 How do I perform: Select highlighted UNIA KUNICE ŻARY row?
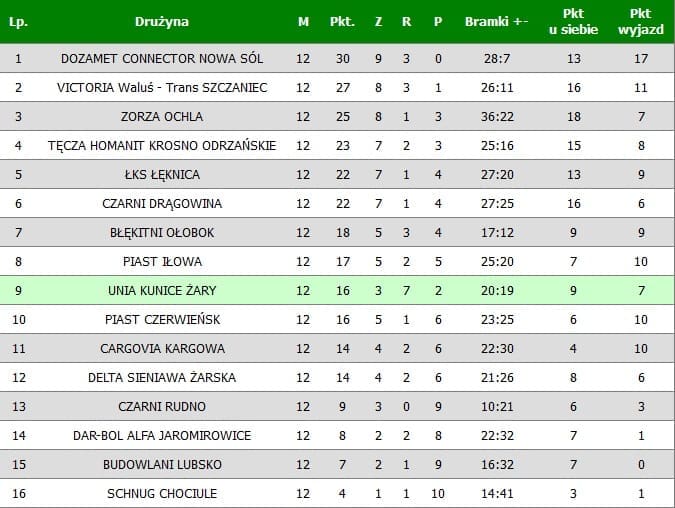161,291
